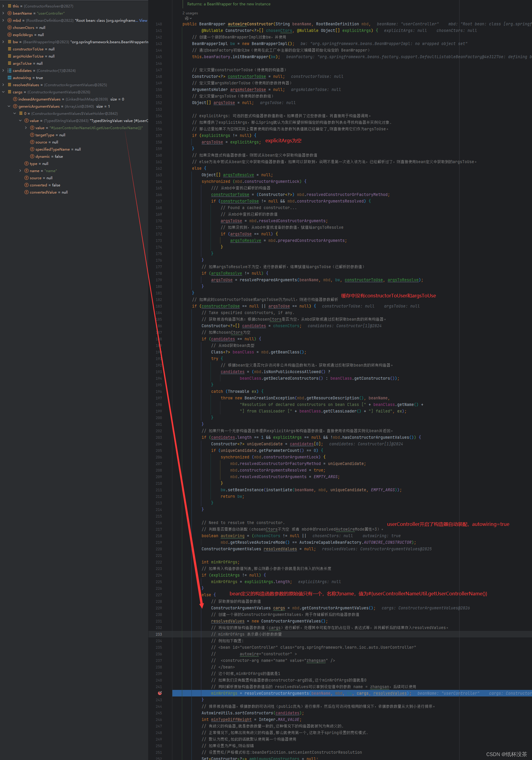Click the field icon beside targetType
The image size is (532, 760).
[32, 135]
